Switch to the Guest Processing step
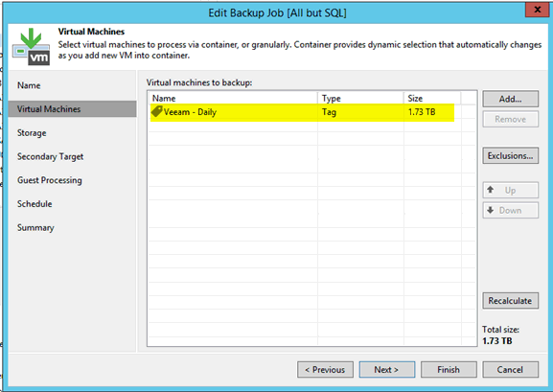This screenshot has width=553, height=392. click(x=50, y=180)
